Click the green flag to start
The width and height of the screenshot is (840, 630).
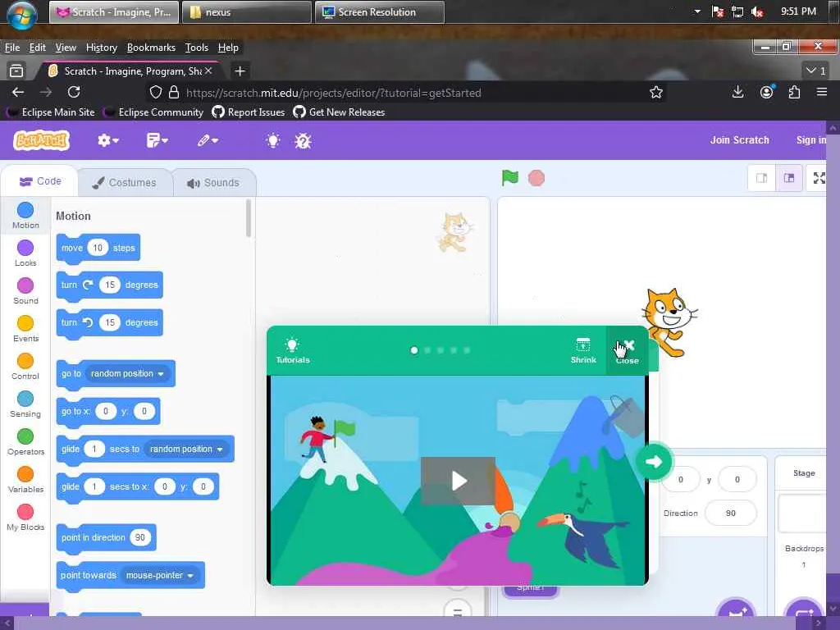tap(510, 177)
